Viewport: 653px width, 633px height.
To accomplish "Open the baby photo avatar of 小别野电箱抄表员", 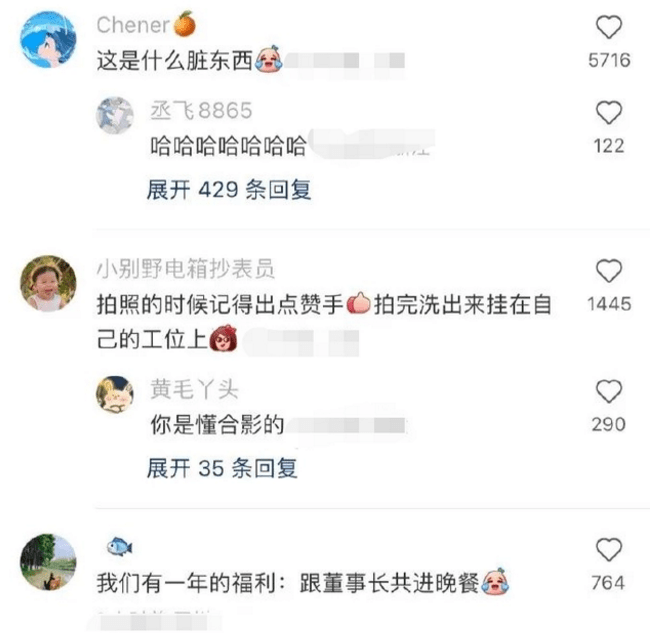I will click(x=48, y=283).
